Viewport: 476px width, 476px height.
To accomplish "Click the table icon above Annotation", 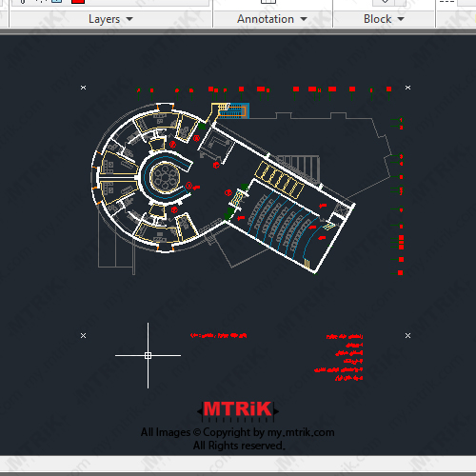I will click(268, 1).
